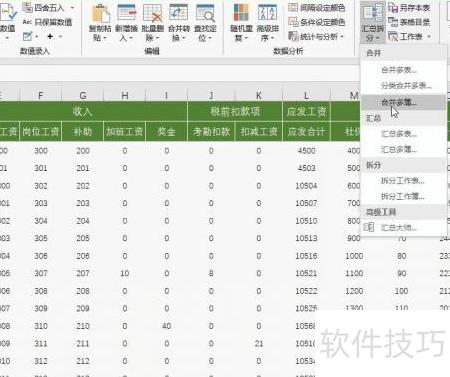This screenshot has height=377, width=450.
Task: Click the 汇总拆分 ribbon icon
Action: 373,14
